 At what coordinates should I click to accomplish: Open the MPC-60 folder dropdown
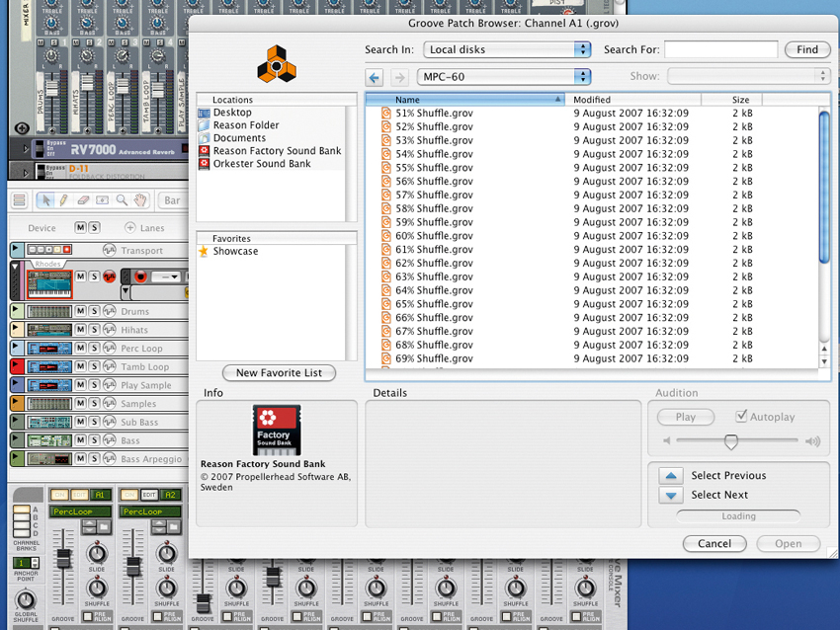click(504, 77)
